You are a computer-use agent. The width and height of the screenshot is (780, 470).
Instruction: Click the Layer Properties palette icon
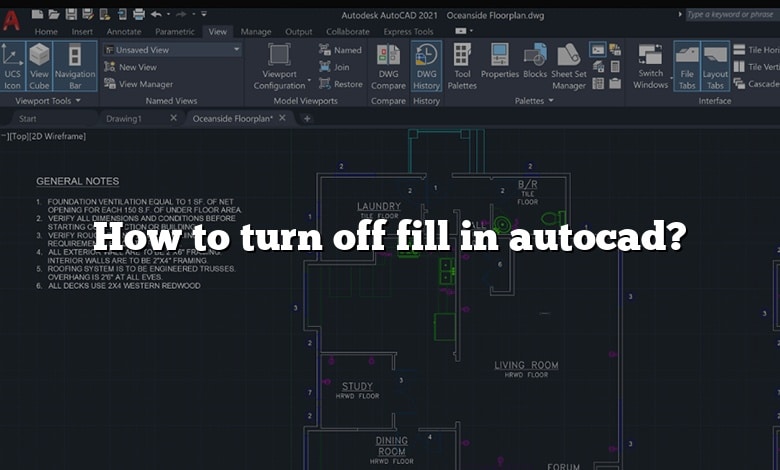pyautogui.click(x=598, y=67)
